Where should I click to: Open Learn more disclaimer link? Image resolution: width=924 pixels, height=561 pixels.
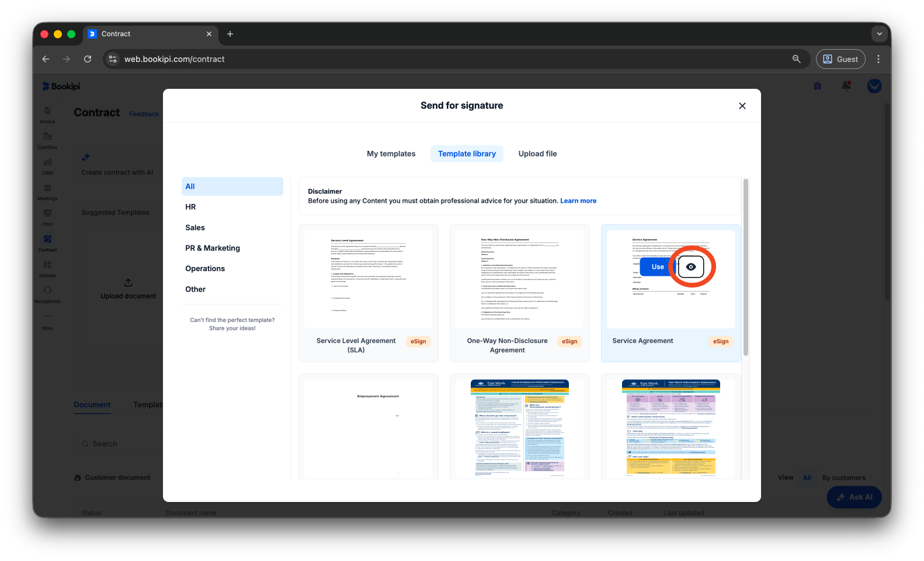click(x=578, y=201)
